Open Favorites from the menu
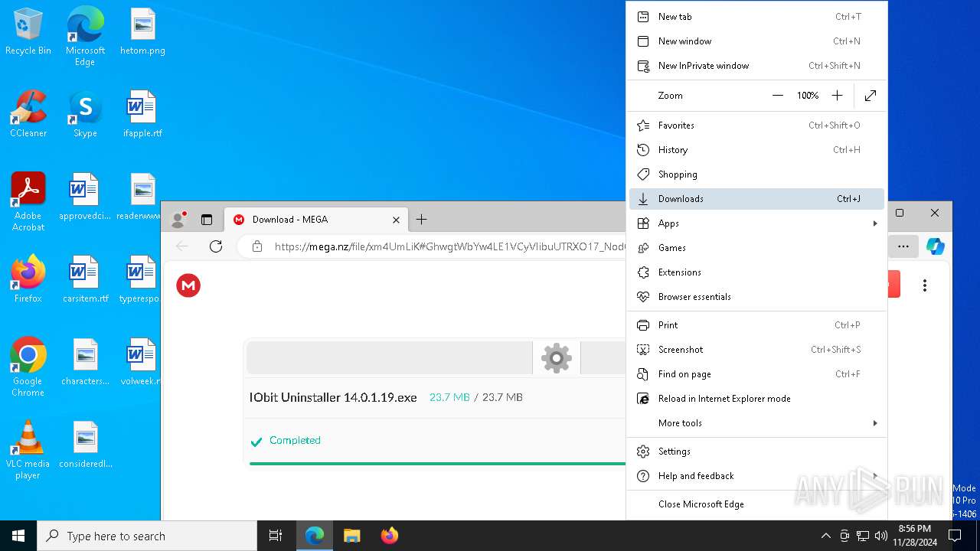Screen dimensions: 980x551 [756, 126]
